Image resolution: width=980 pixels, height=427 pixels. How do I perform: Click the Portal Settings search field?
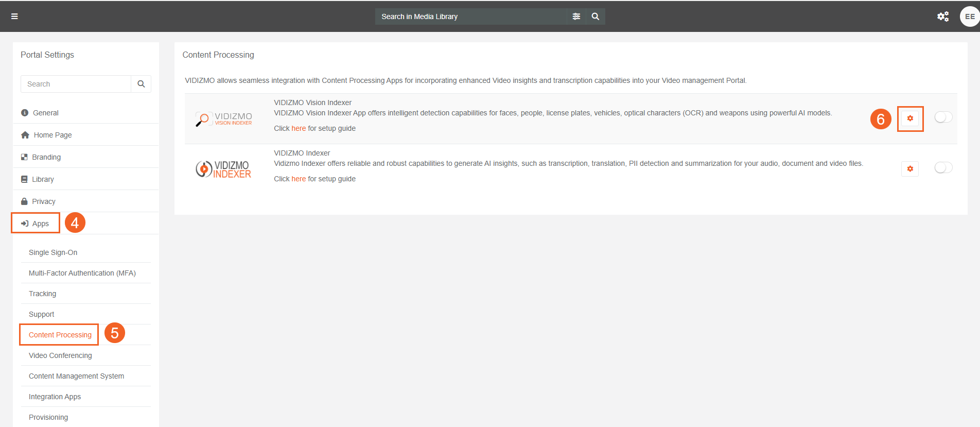[x=76, y=84]
